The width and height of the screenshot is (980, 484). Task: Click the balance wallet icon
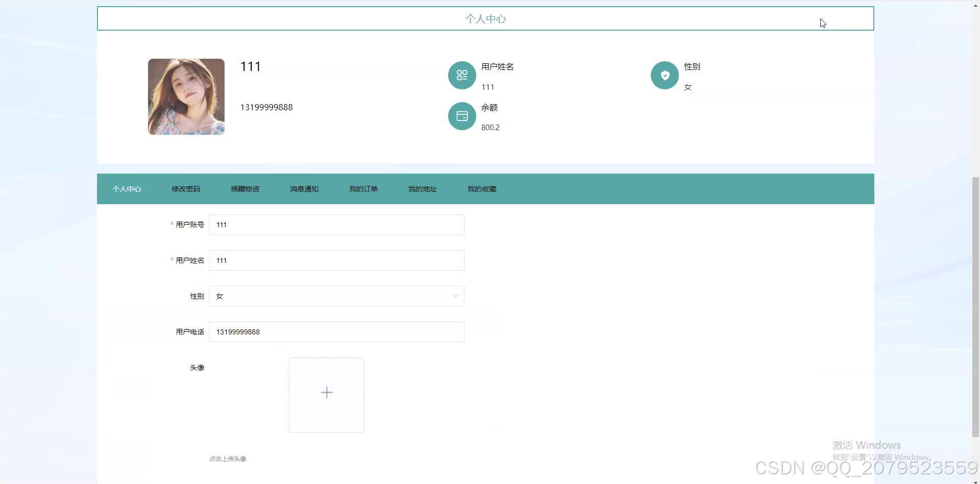click(462, 116)
